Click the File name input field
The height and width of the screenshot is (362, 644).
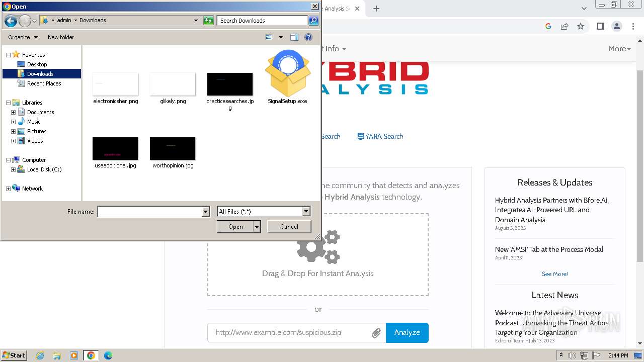150,212
